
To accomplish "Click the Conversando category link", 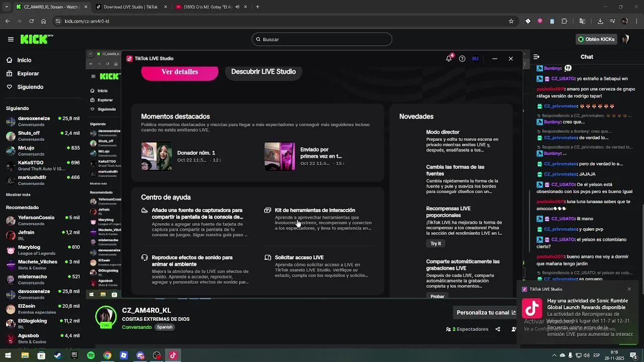I will click(137, 327).
